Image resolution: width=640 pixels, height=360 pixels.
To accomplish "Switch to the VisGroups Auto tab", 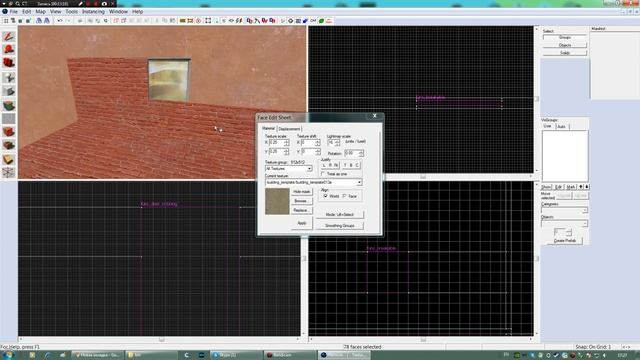I will (x=562, y=127).
